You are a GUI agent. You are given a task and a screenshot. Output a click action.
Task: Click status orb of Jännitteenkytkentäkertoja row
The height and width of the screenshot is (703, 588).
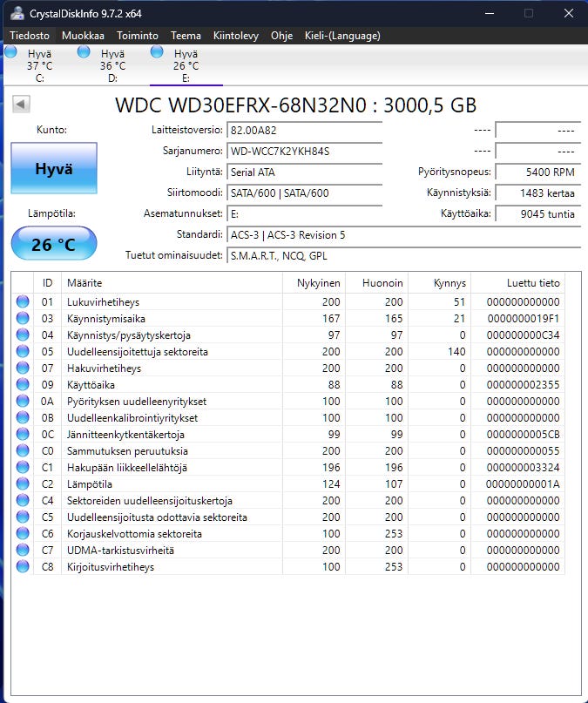[x=23, y=434]
